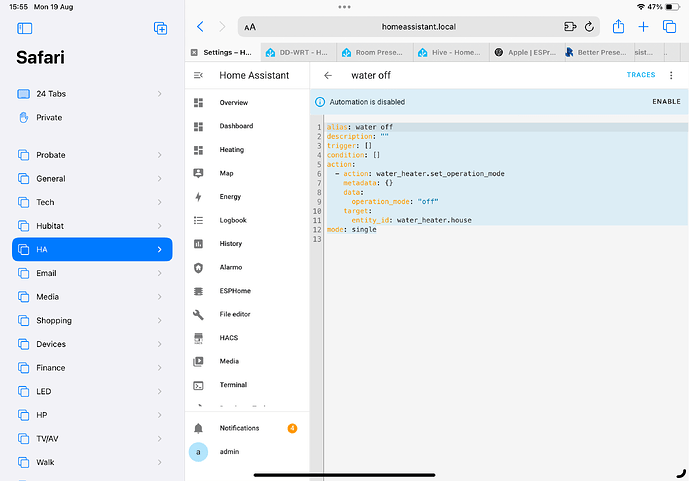Open the Logbook panel
689x481 pixels.
[x=247, y=221]
